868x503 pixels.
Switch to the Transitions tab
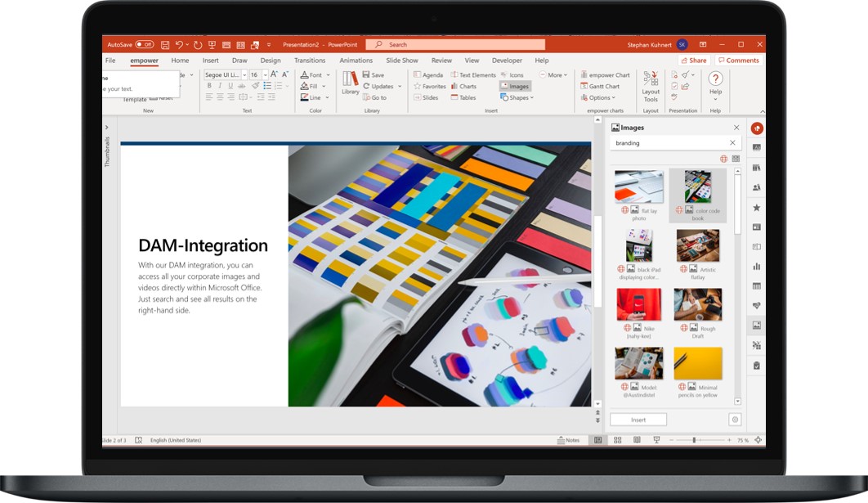point(310,61)
